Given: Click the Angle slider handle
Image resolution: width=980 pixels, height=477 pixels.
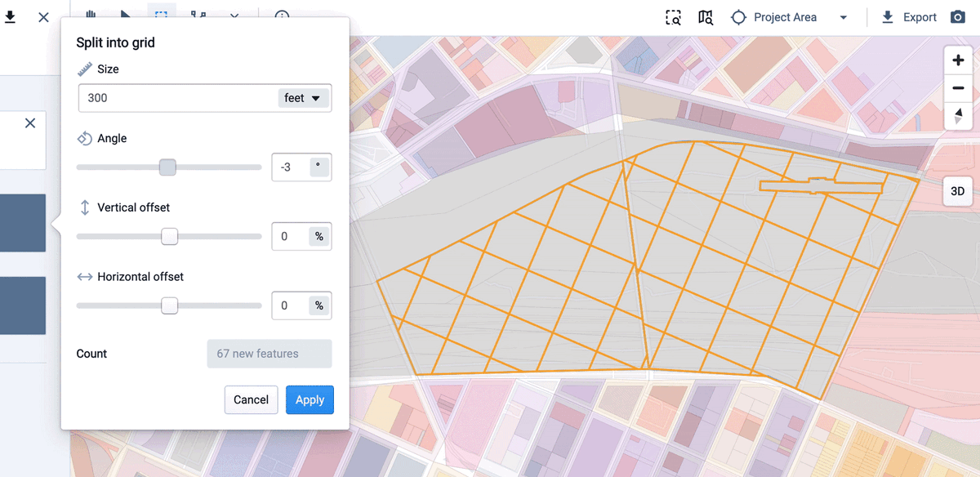Looking at the screenshot, I should click(x=167, y=167).
